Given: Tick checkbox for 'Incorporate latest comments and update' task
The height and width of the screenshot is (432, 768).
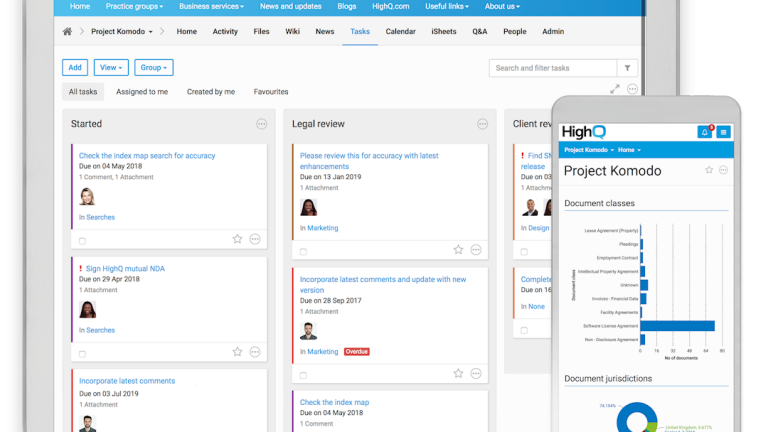Looking at the screenshot, I should (x=303, y=375).
